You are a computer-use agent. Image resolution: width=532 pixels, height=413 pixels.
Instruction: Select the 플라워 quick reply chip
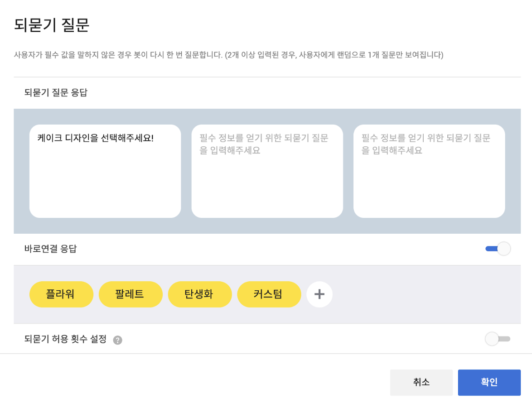coord(61,294)
